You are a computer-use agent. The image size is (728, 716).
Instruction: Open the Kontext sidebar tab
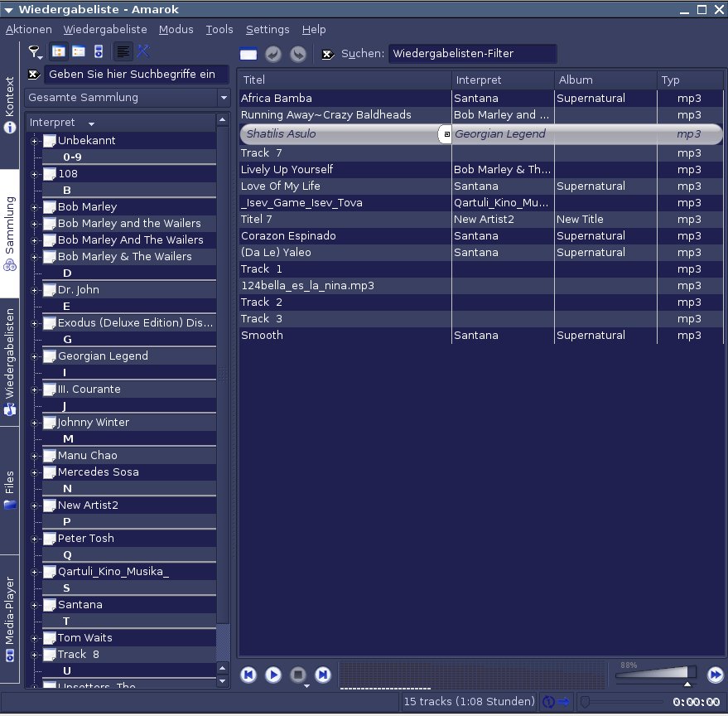coord(9,105)
